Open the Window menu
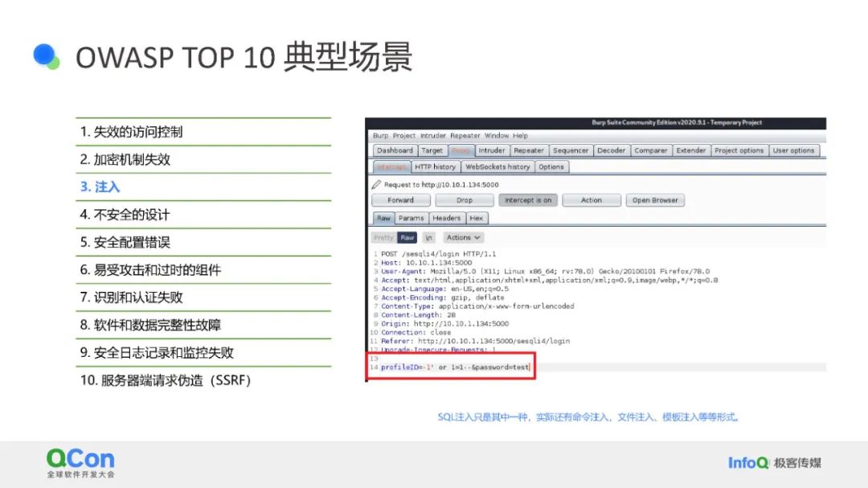 click(497, 136)
